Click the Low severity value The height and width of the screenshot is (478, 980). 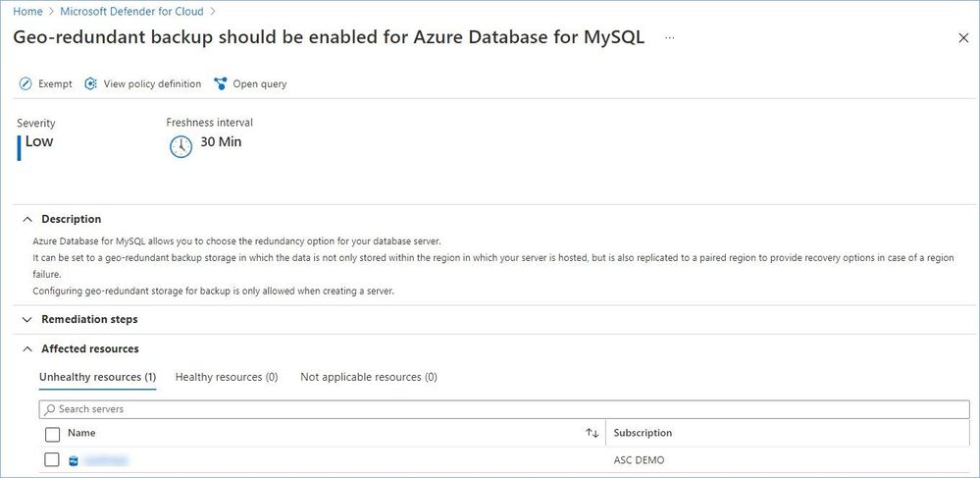tap(39, 141)
